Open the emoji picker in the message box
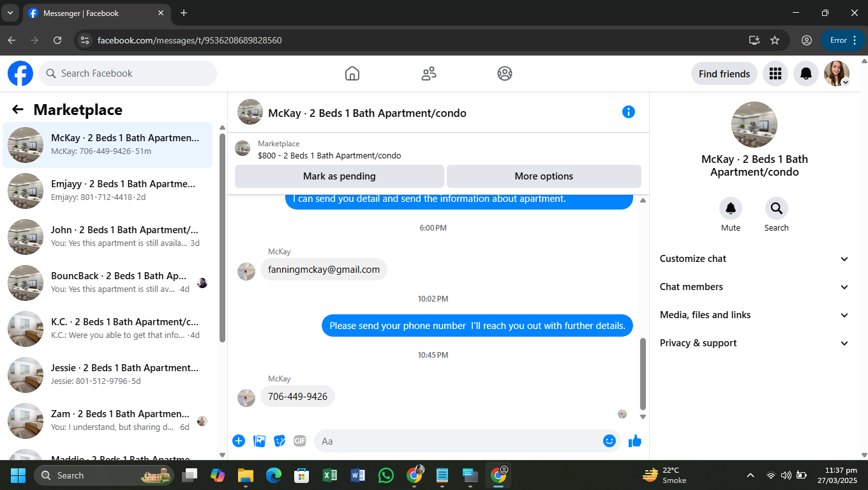The height and width of the screenshot is (490, 868). click(610, 441)
